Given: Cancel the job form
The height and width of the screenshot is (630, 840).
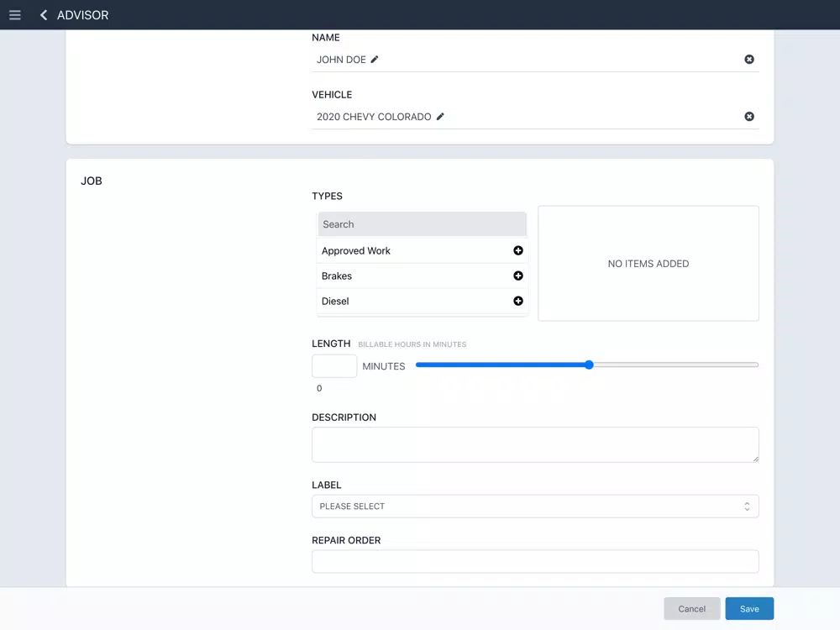Looking at the screenshot, I should click(691, 608).
